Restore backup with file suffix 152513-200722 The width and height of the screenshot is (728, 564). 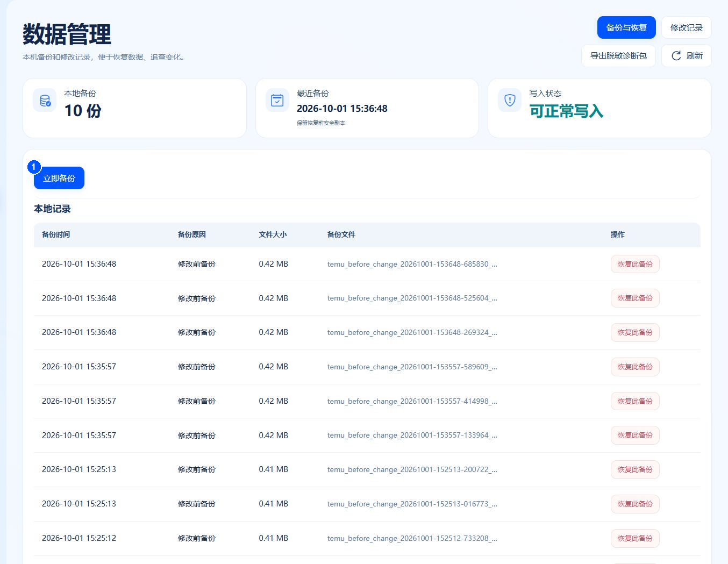635,469
